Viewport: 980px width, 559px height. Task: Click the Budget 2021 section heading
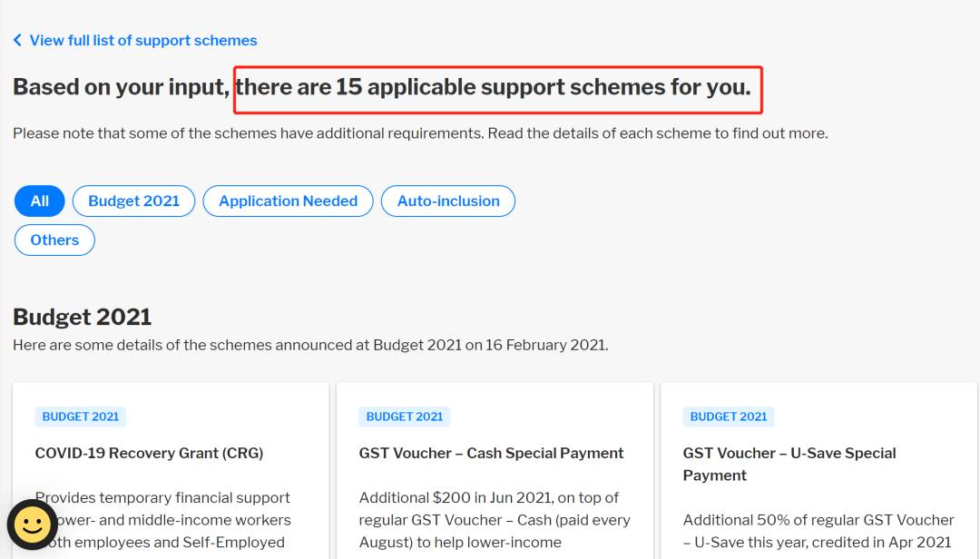pyautogui.click(x=82, y=317)
